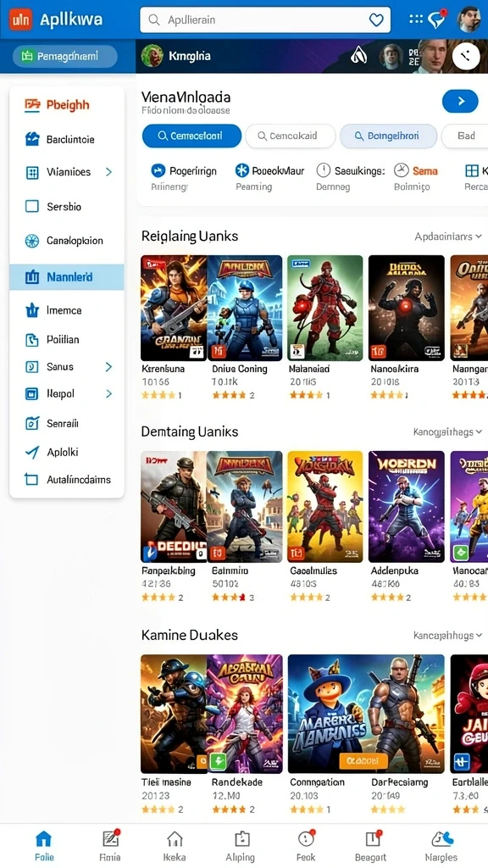Click the blue Cemecelcati search button
The height and width of the screenshot is (868, 488).
[191, 136]
